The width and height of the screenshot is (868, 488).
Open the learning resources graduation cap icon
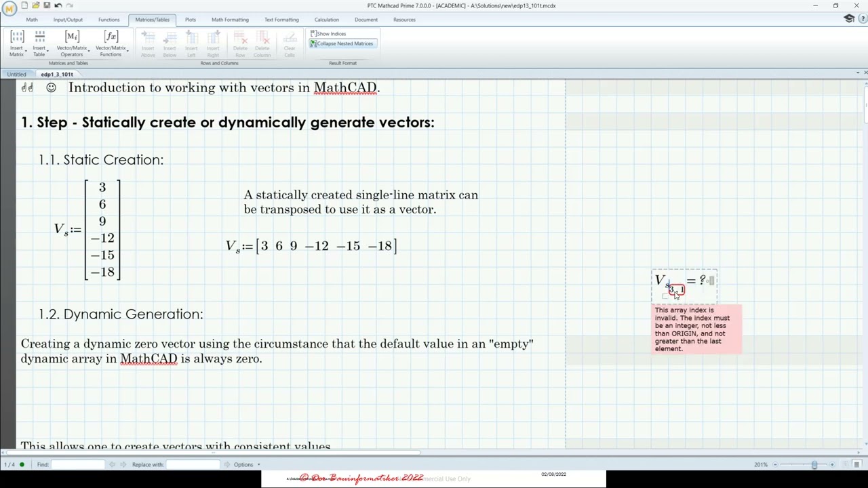(849, 19)
